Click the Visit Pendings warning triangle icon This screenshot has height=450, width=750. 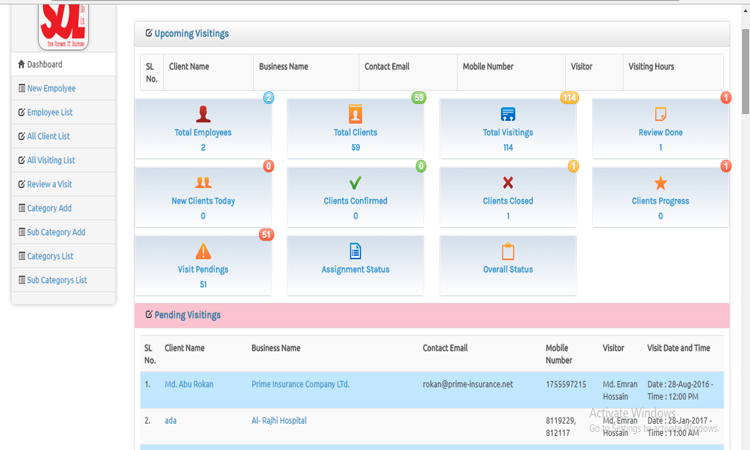coord(203,251)
